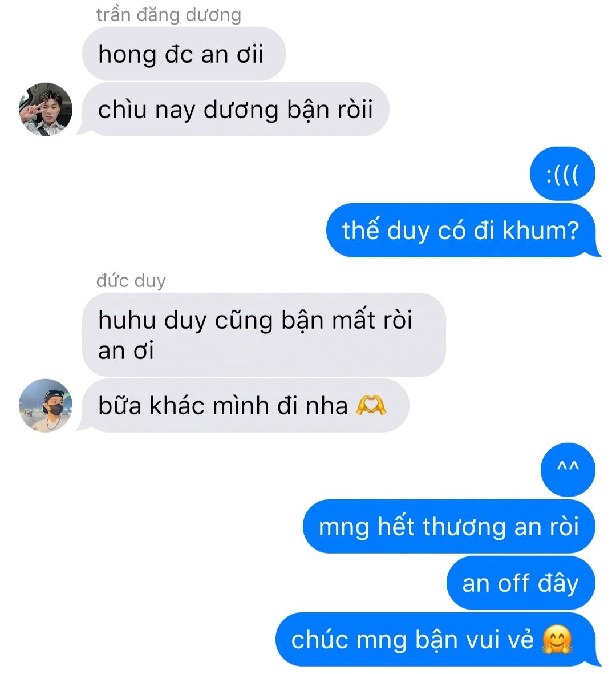Tap the word 'dương' in gray bubble

click(241, 111)
